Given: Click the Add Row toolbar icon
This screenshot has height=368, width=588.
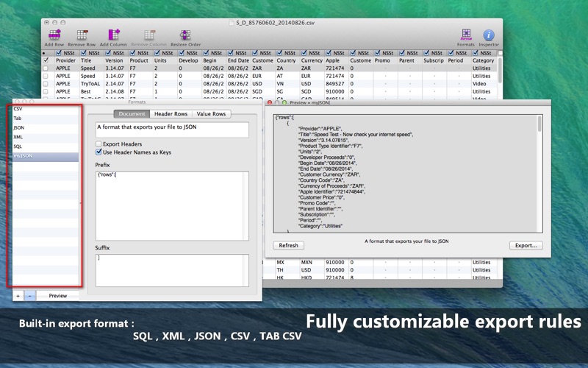Looking at the screenshot, I should coord(54,35).
